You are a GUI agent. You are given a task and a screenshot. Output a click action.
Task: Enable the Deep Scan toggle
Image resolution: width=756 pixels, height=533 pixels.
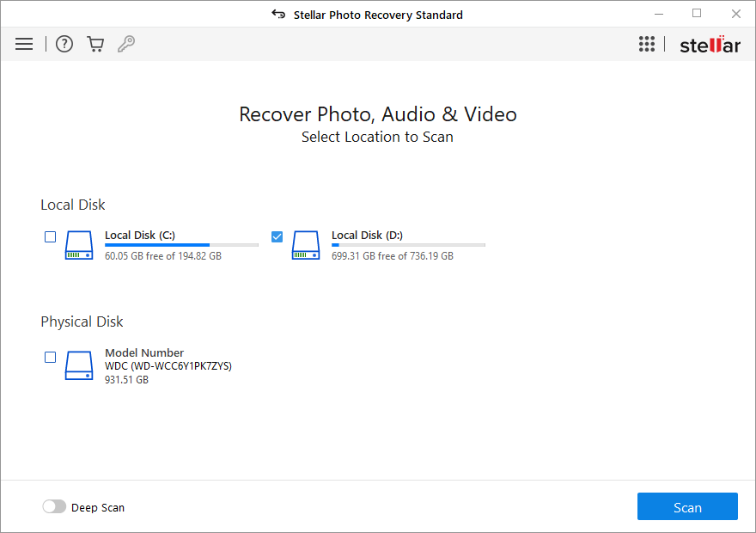pos(54,506)
